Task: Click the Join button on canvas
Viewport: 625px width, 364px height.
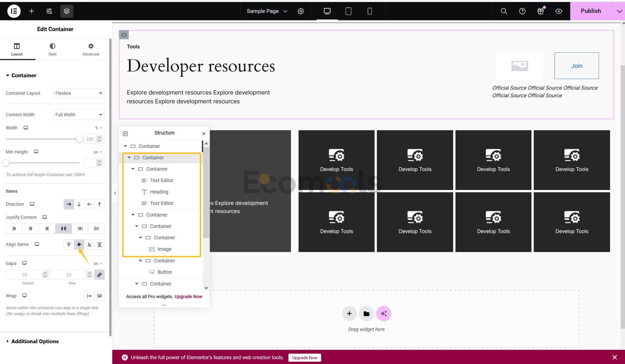Action: pyautogui.click(x=576, y=66)
